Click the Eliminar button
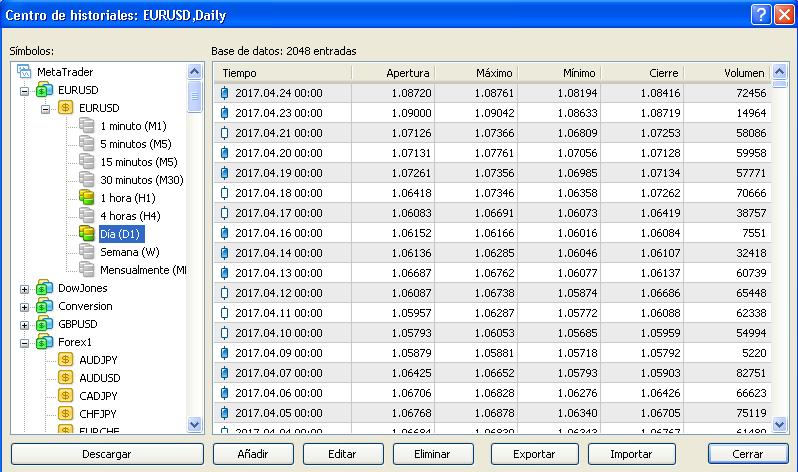 click(433, 454)
